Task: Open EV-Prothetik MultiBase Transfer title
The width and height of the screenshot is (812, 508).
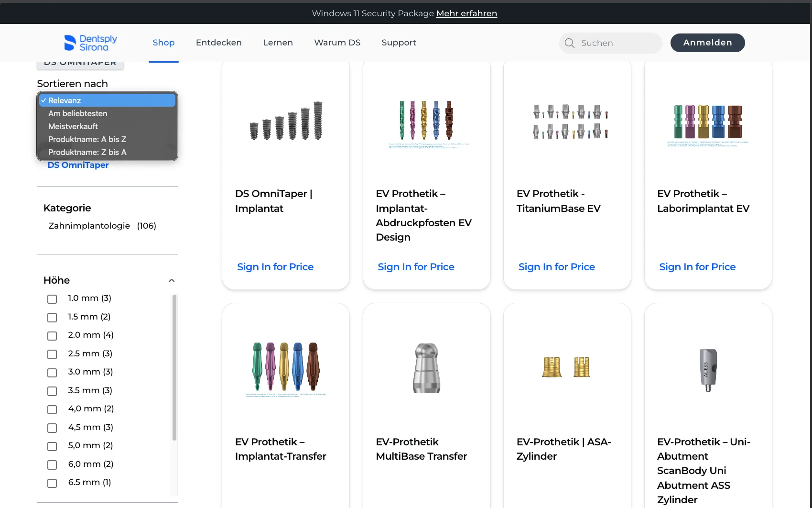Action: 422,449
